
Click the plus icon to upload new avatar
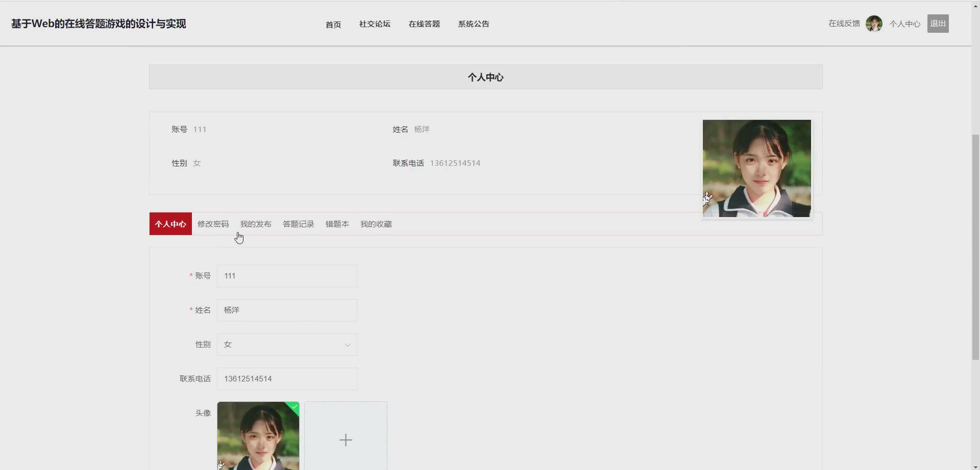tap(346, 439)
